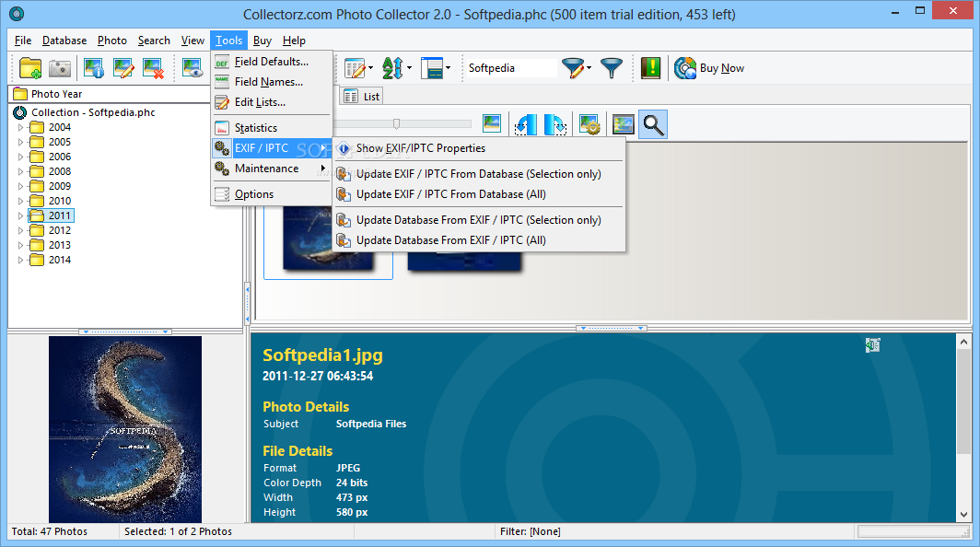
Task: Click the camera acquire photos icon
Action: [60, 68]
